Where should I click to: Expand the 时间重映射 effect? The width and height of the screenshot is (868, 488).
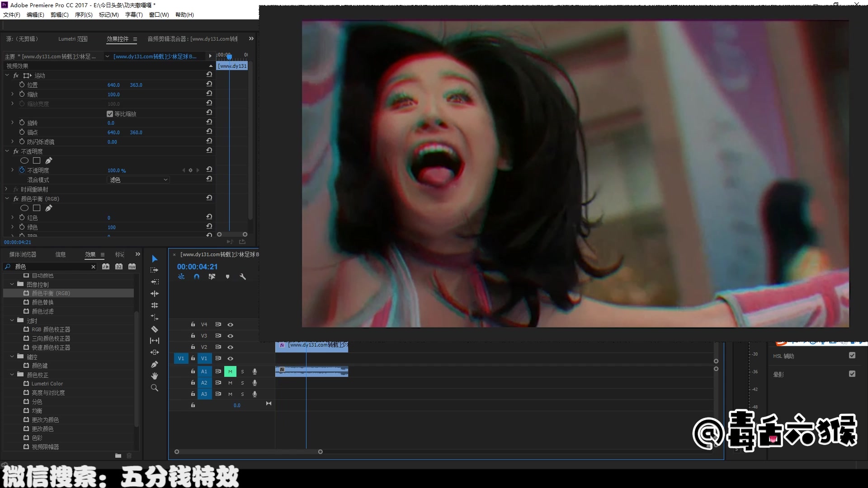(7, 189)
